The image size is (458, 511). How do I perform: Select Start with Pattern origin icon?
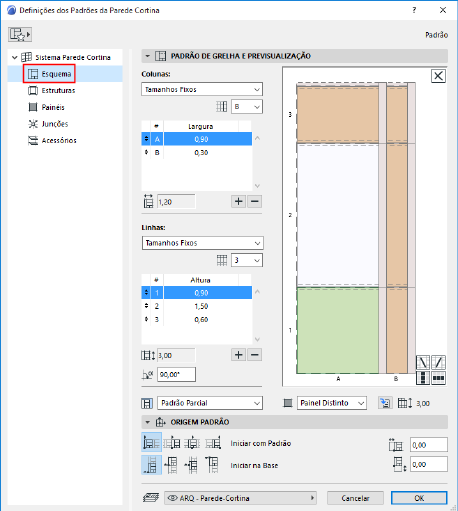click(152, 443)
